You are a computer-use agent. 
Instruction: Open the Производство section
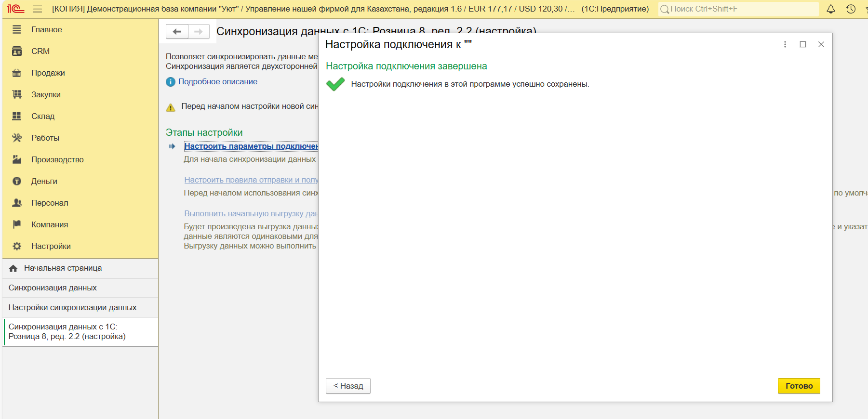[57, 159]
